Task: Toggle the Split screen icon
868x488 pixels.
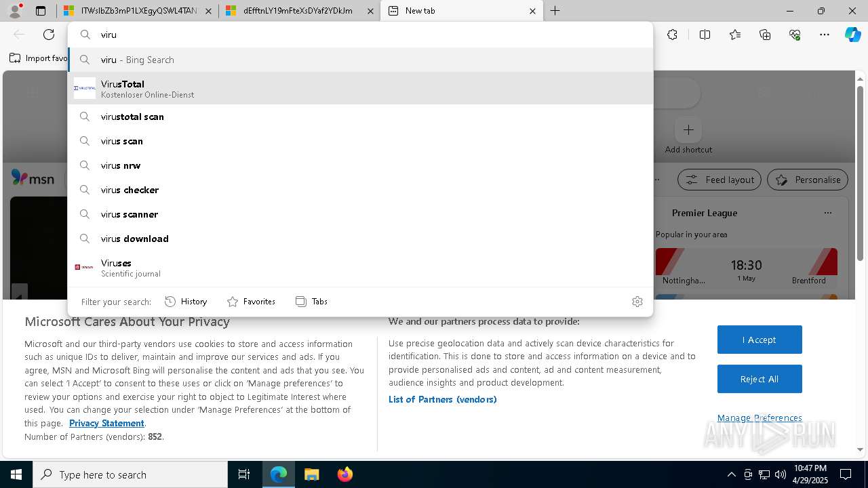Action: point(705,35)
